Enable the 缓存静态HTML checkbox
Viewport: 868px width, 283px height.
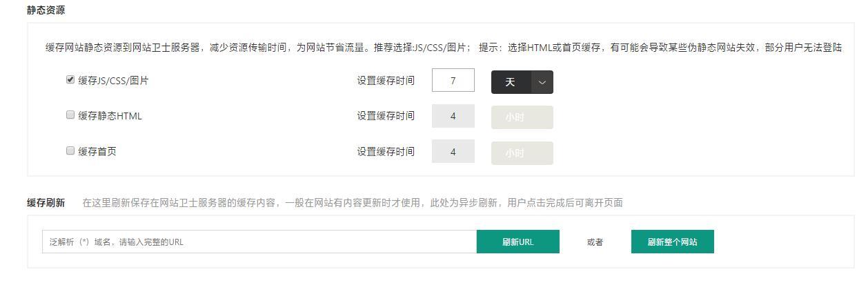point(70,115)
